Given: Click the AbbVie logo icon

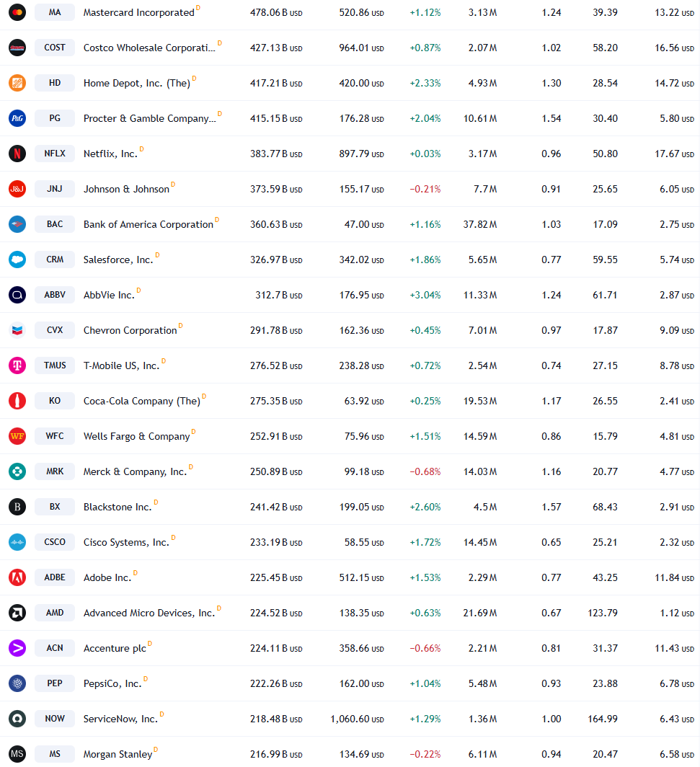Looking at the screenshot, I should 17,294.
